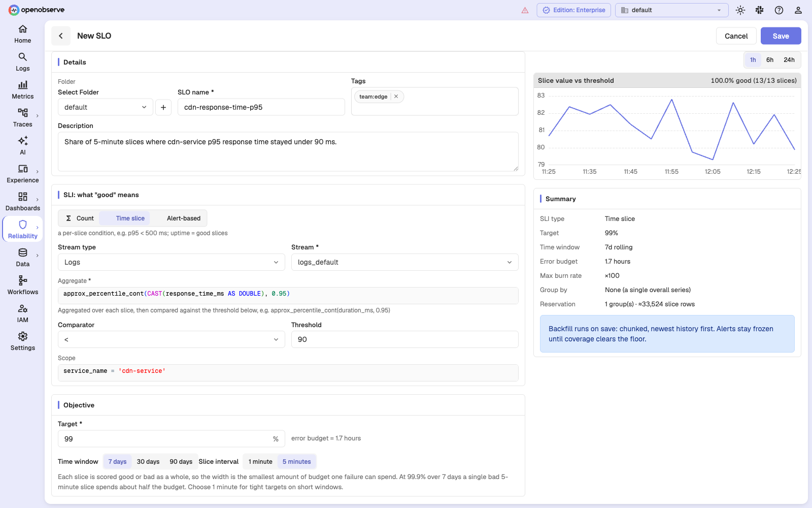Toggle the light/dark theme icon
The height and width of the screenshot is (508, 812).
tap(740, 10)
